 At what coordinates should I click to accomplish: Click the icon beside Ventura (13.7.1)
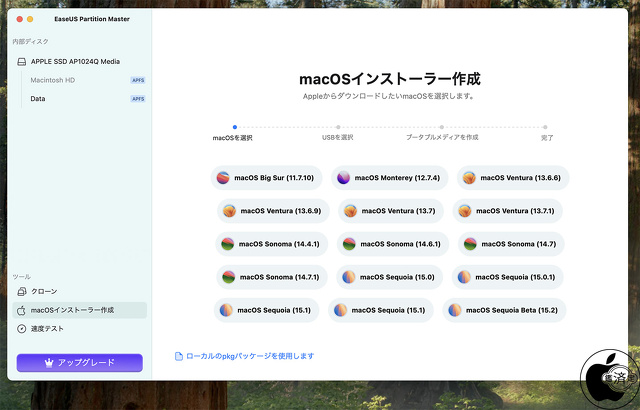coord(465,211)
